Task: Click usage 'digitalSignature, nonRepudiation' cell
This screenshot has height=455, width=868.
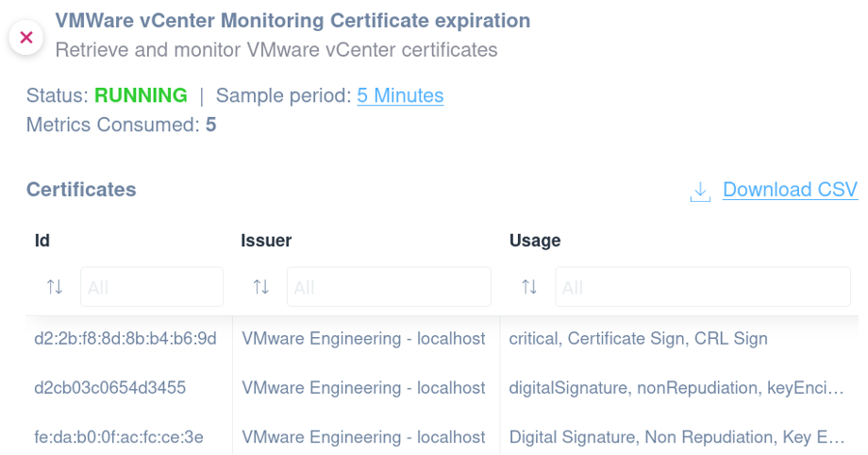Action: click(x=676, y=387)
